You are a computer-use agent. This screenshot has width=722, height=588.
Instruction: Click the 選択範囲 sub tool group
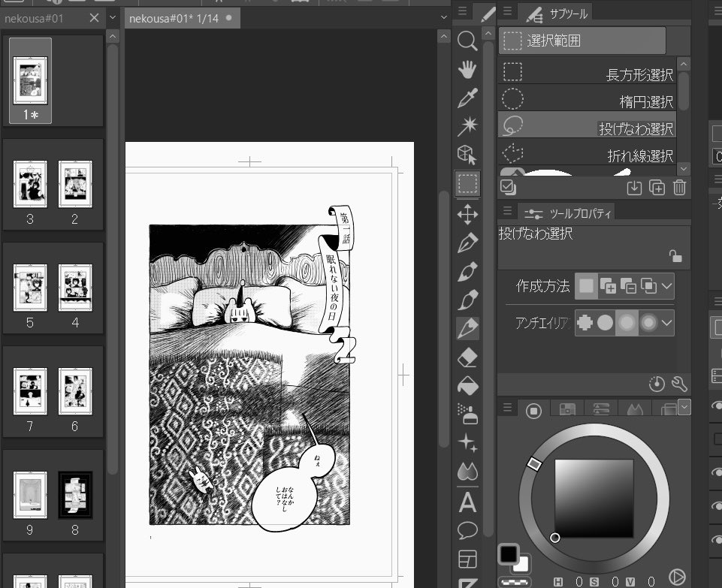pos(582,41)
